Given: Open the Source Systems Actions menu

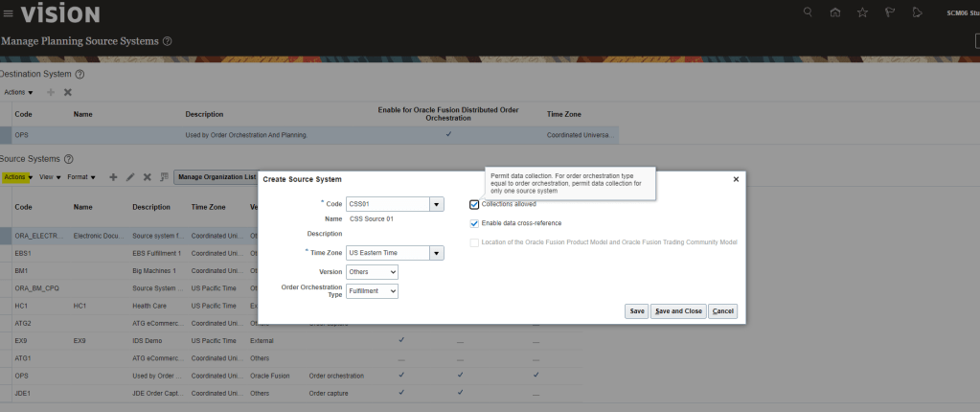Looking at the screenshot, I should click(17, 177).
